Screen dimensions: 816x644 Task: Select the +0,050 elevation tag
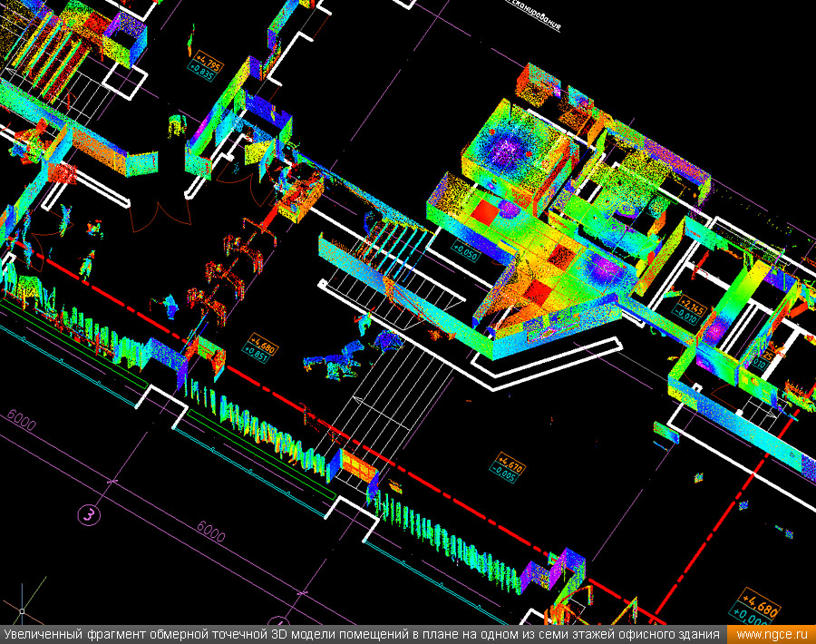(x=465, y=249)
